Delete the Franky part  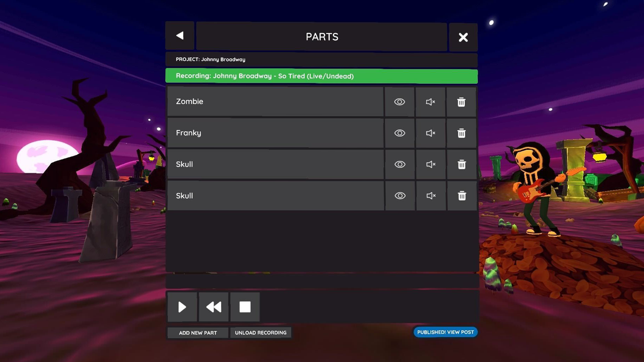pyautogui.click(x=462, y=133)
